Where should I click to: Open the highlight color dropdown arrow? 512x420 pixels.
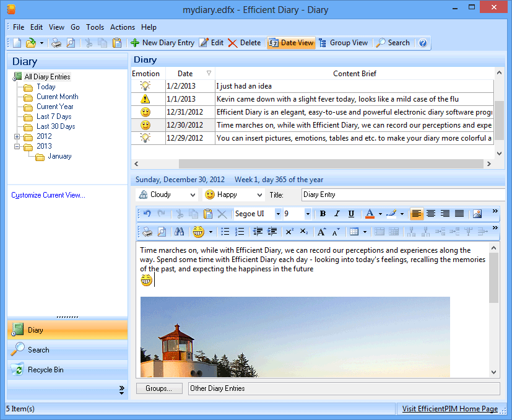pyautogui.click(x=402, y=214)
